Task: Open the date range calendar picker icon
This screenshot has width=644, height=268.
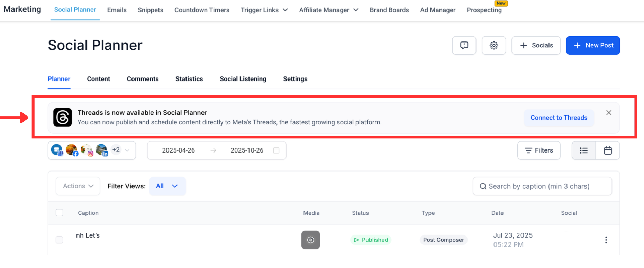Action: (x=276, y=150)
